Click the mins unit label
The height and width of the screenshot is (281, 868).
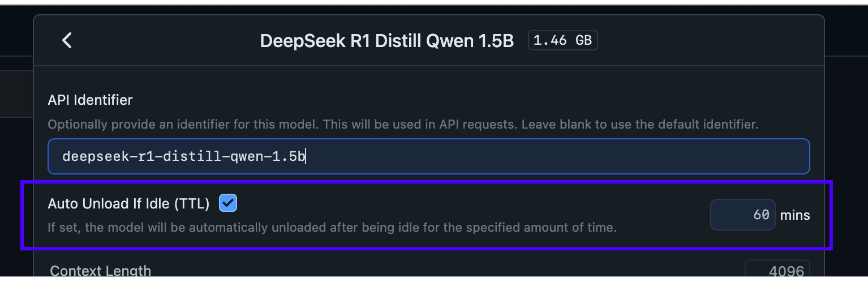pos(795,215)
